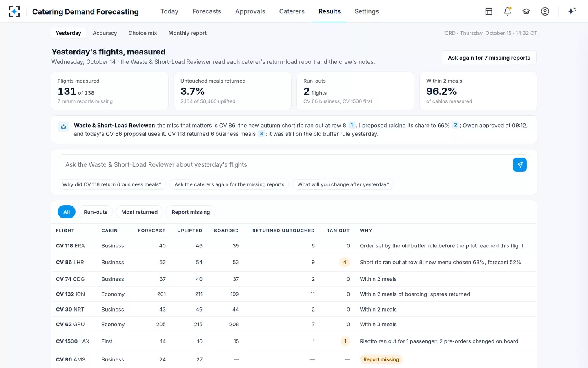Click the Waste & Short-Load Reviewer bot icon
588x368 pixels.
point(64,127)
